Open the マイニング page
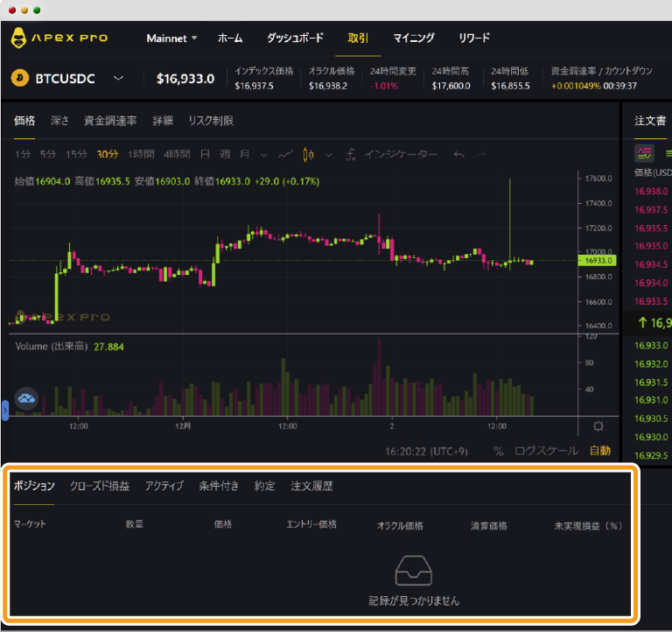Viewport: 672px width, 632px height. coord(414,39)
